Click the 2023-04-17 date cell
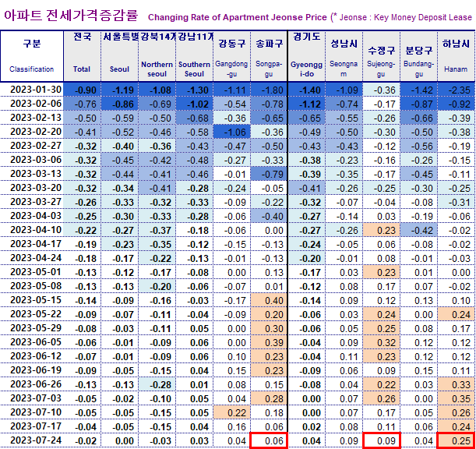 [x=32, y=244]
